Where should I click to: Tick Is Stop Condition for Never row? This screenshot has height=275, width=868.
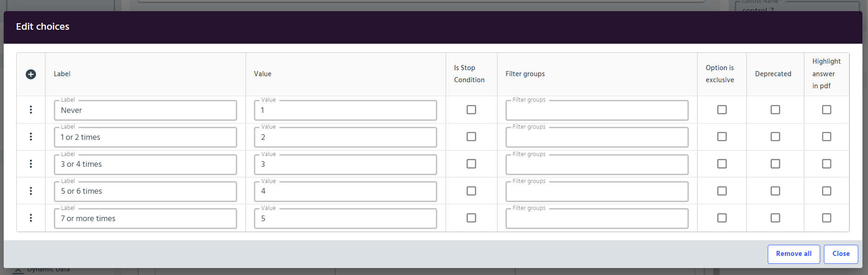471,110
